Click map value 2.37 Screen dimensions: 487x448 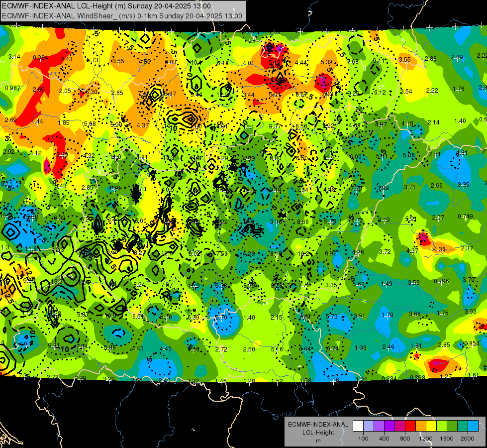coord(467,248)
